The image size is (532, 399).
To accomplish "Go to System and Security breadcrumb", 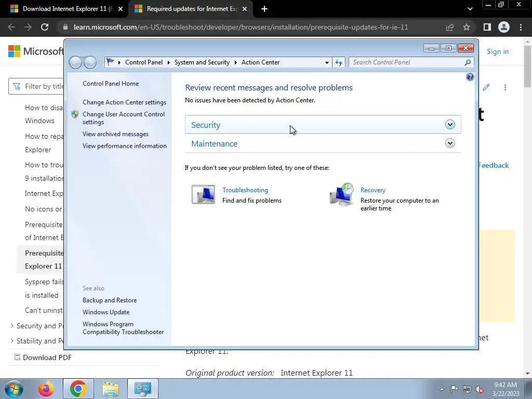I will (x=202, y=62).
